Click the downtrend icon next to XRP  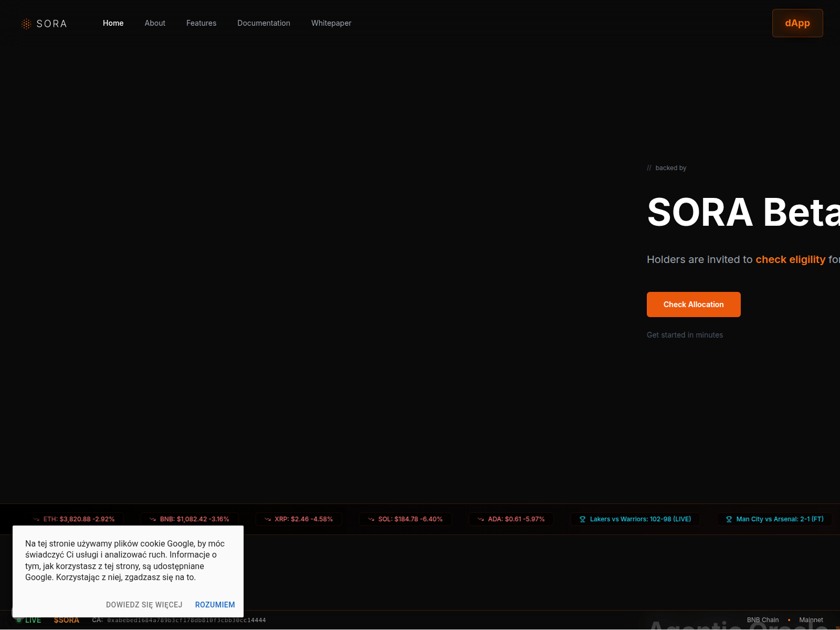click(x=268, y=519)
